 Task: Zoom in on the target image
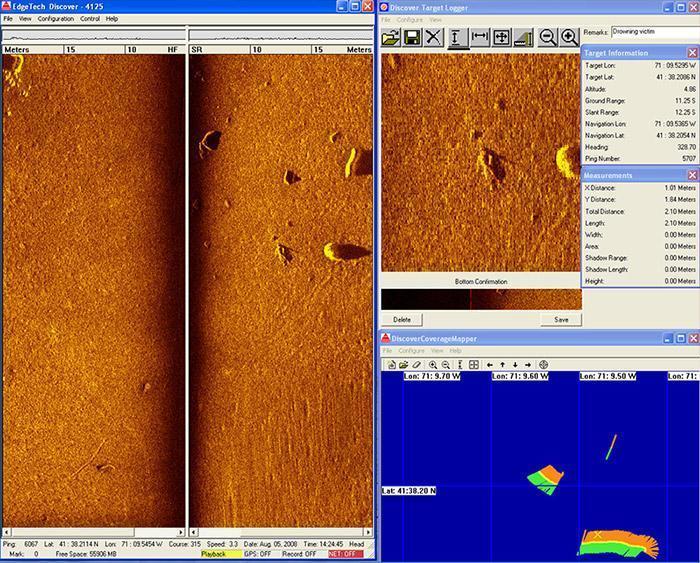(x=569, y=37)
